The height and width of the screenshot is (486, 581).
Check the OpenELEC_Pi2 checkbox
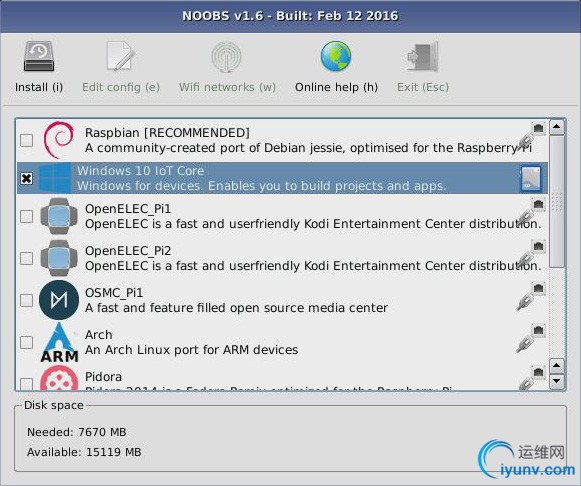coord(26,258)
